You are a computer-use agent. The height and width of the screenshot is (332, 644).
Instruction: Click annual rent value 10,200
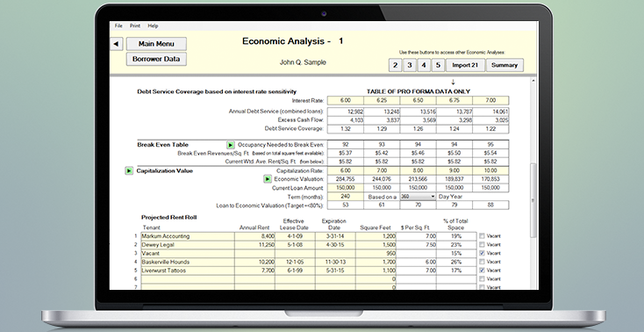254,262
